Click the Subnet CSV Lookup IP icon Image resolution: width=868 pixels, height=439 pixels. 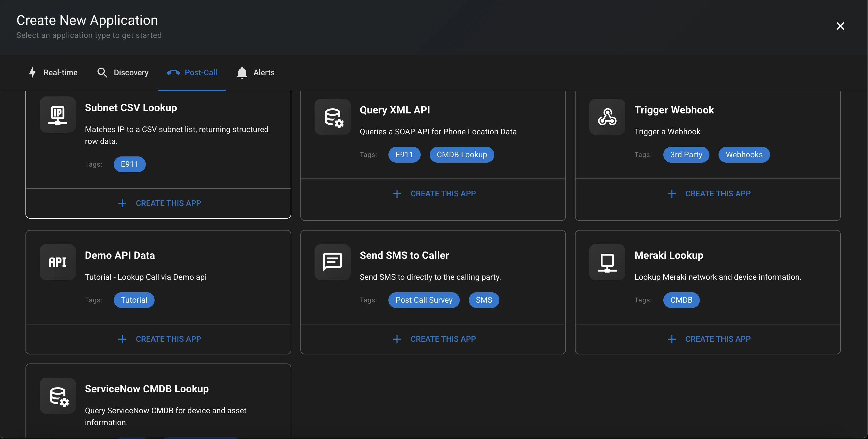[58, 115]
